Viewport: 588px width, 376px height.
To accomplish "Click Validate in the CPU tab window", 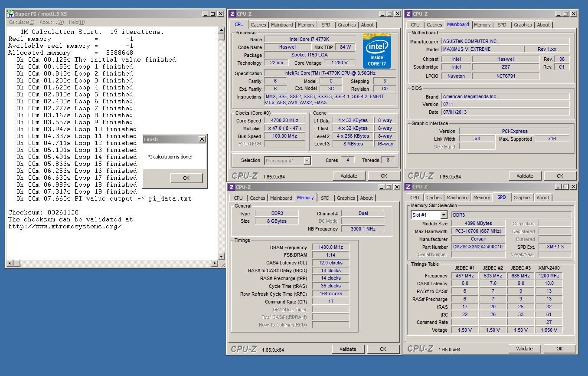I will (349, 176).
